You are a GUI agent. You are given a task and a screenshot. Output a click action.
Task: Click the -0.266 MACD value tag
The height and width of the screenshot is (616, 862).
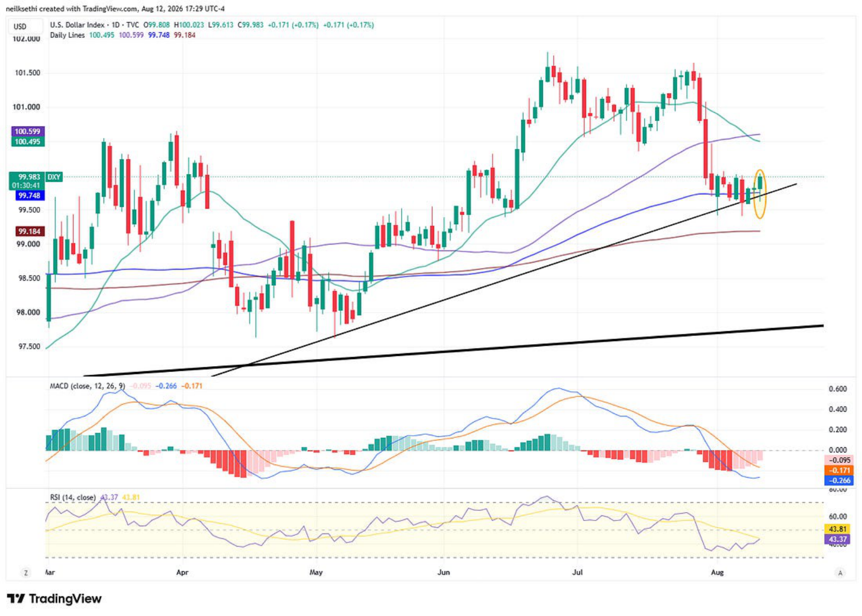[839, 481]
